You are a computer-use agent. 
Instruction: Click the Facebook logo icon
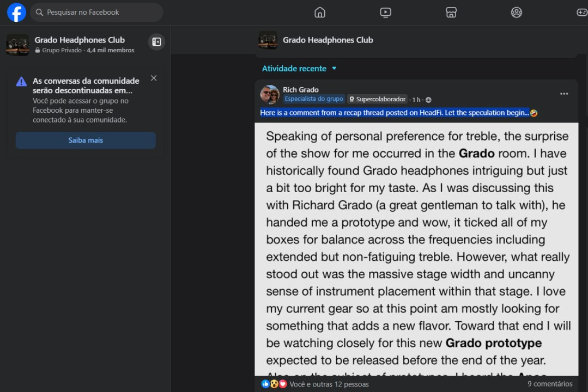[x=16, y=13]
